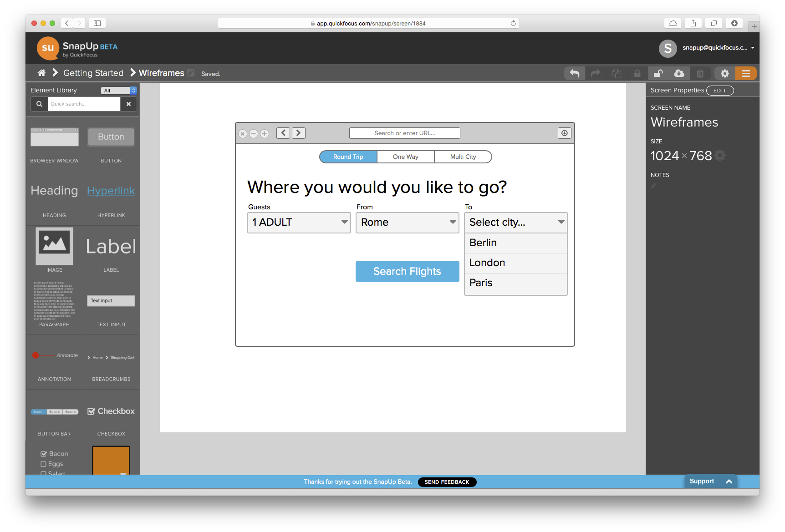Select the Hyperlink element in library

[x=111, y=199]
